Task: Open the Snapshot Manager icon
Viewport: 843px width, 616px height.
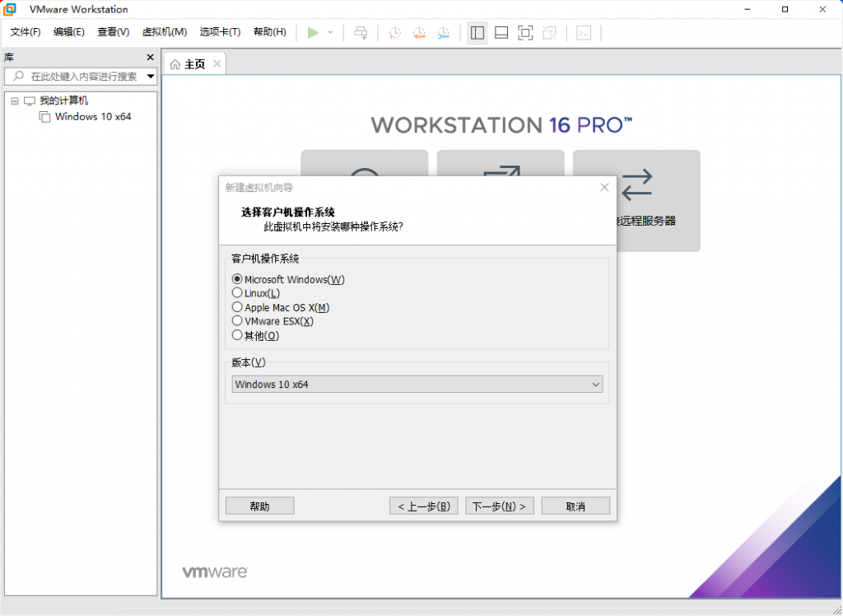Action: (444, 33)
